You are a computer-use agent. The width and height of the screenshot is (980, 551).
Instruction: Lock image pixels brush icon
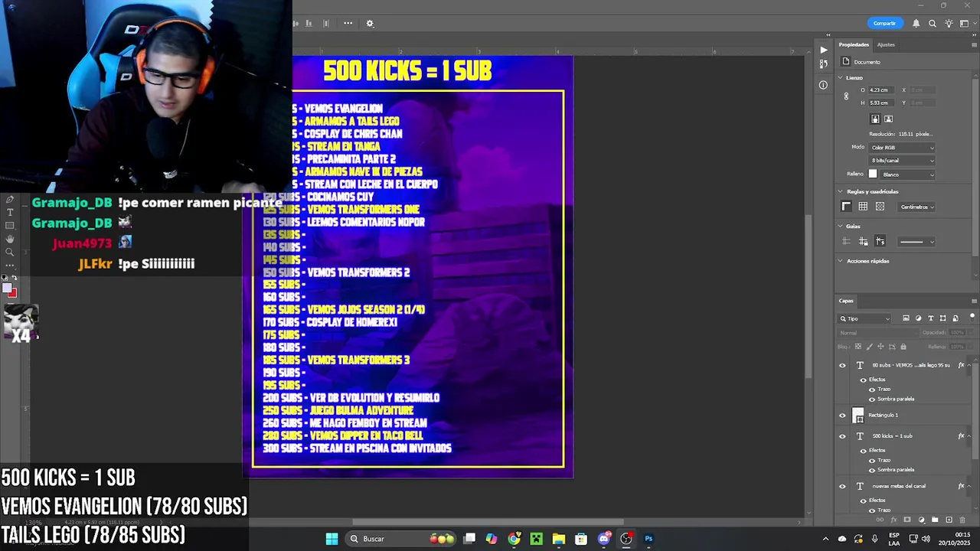point(869,347)
